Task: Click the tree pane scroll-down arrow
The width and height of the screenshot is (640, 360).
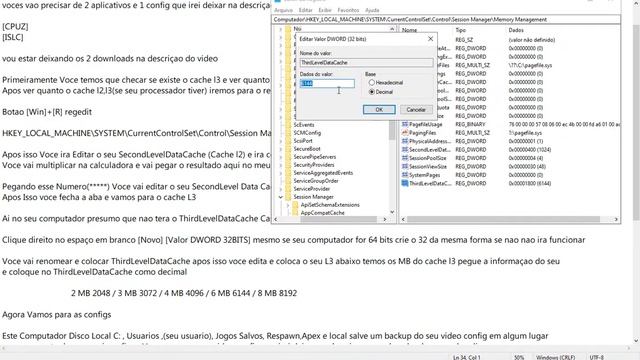Action: (392, 212)
